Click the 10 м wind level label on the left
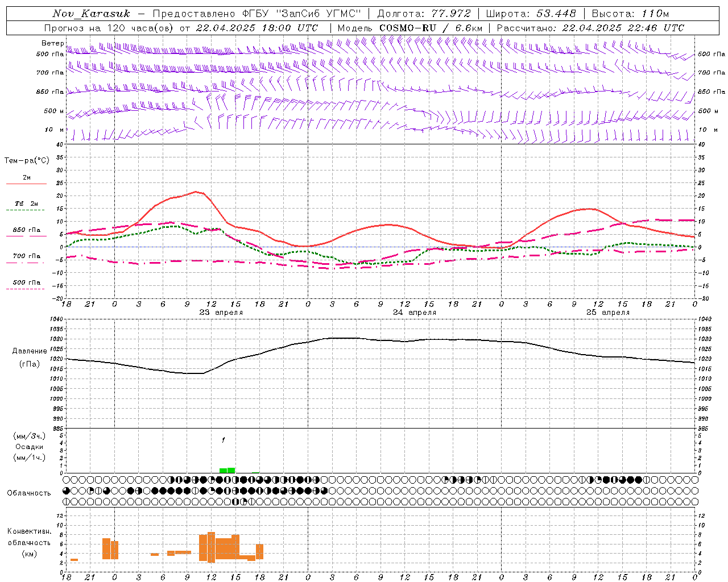728x582 pixels. tap(54, 130)
